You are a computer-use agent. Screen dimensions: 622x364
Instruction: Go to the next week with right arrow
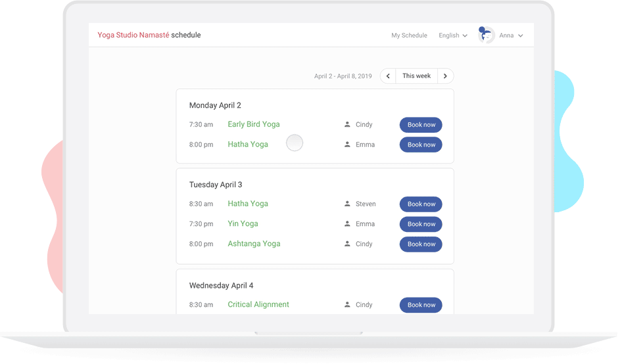445,76
